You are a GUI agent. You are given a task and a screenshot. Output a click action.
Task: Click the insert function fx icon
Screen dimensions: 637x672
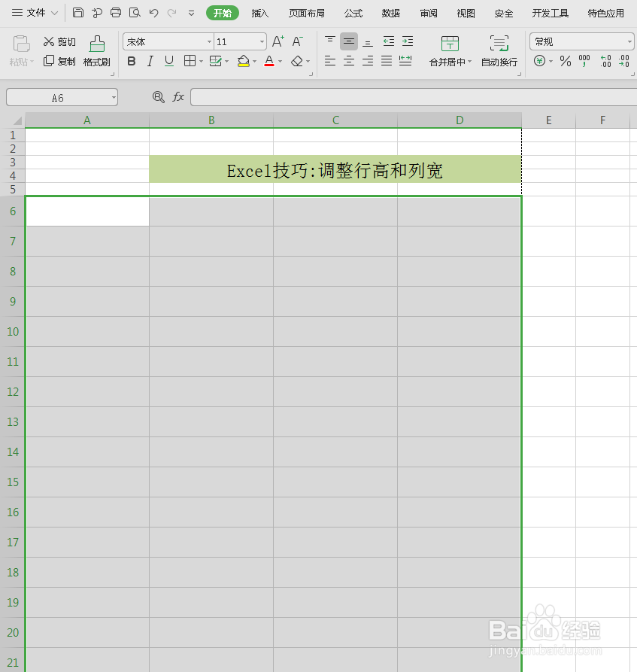[177, 96]
